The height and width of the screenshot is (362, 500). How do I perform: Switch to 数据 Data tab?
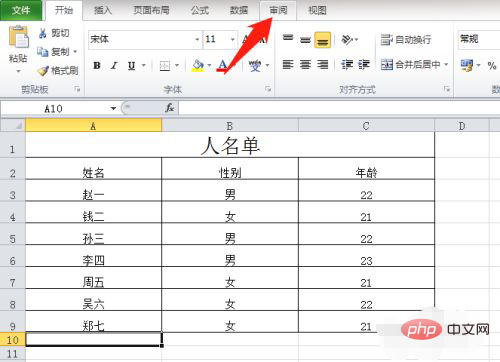click(x=239, y=10)
